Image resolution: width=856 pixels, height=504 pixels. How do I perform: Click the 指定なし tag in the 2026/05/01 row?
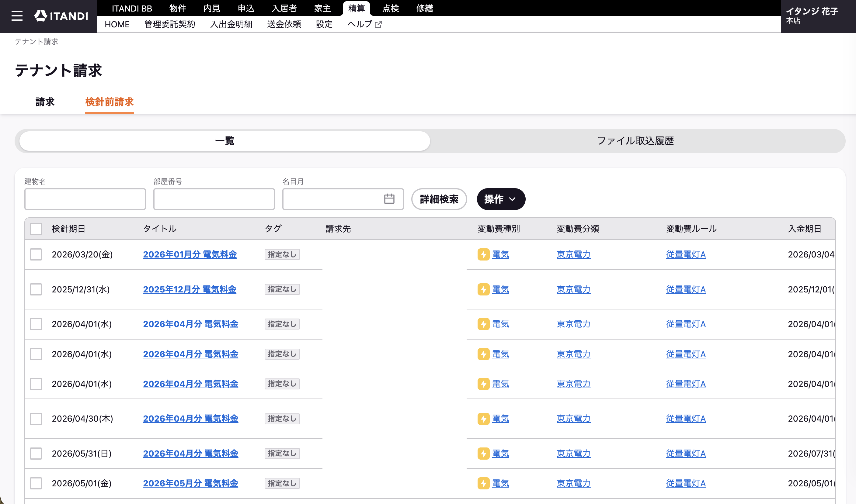(x=282, y=483)
